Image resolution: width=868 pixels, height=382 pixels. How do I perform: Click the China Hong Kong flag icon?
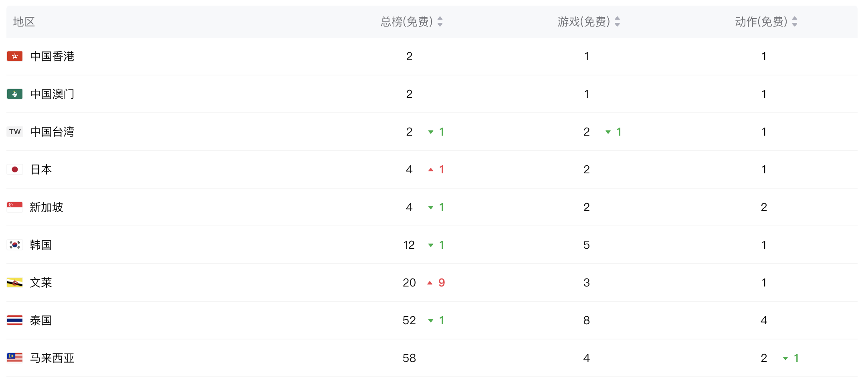tap(14, 56)
